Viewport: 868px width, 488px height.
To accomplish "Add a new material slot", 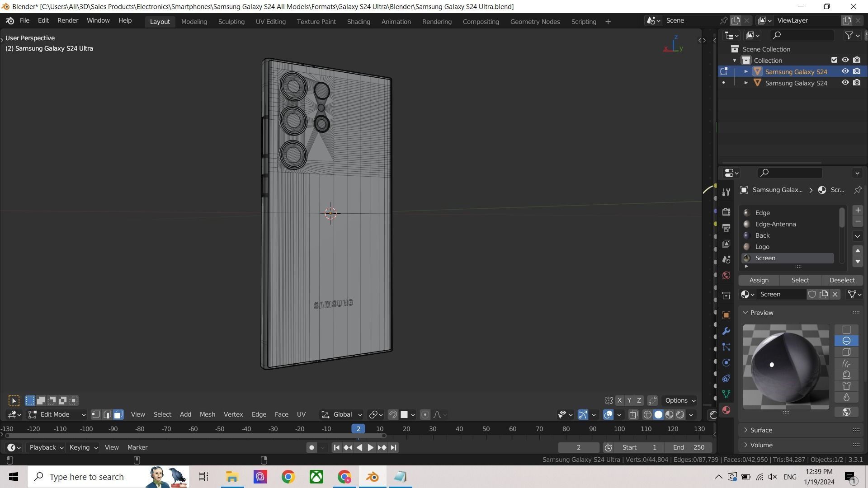I will click(858, 210).
